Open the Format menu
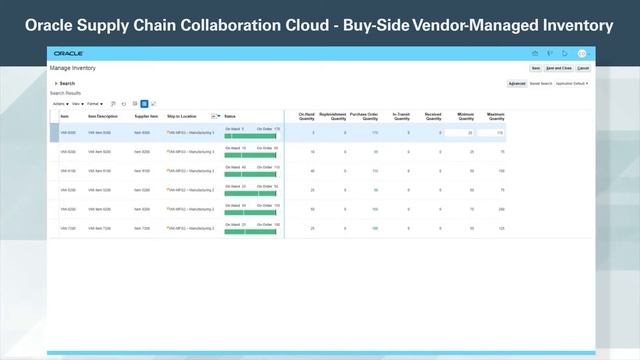 95,104
